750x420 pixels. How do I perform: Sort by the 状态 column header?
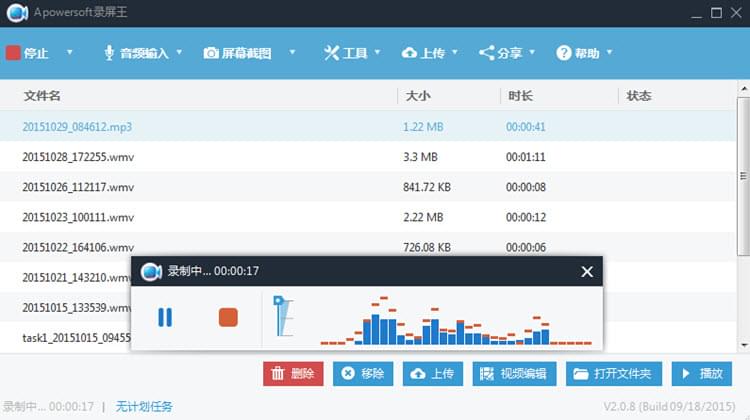point(639,96)
